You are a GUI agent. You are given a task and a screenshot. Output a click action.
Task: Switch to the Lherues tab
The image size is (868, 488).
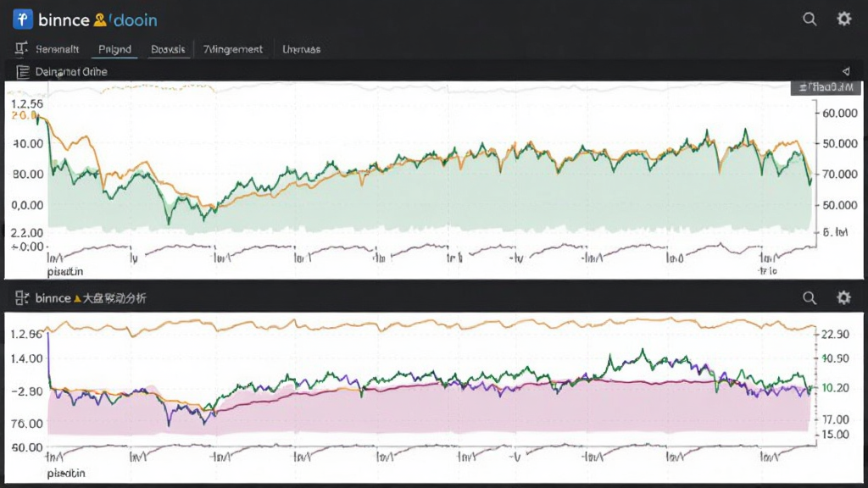click(301, 49)
